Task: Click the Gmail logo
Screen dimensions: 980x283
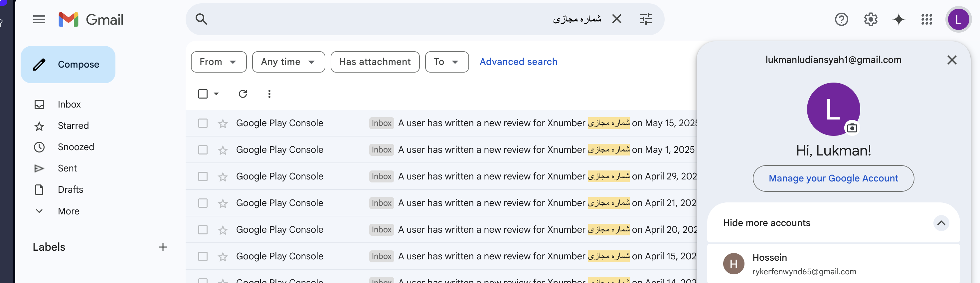Action: (x=91, y=19)
